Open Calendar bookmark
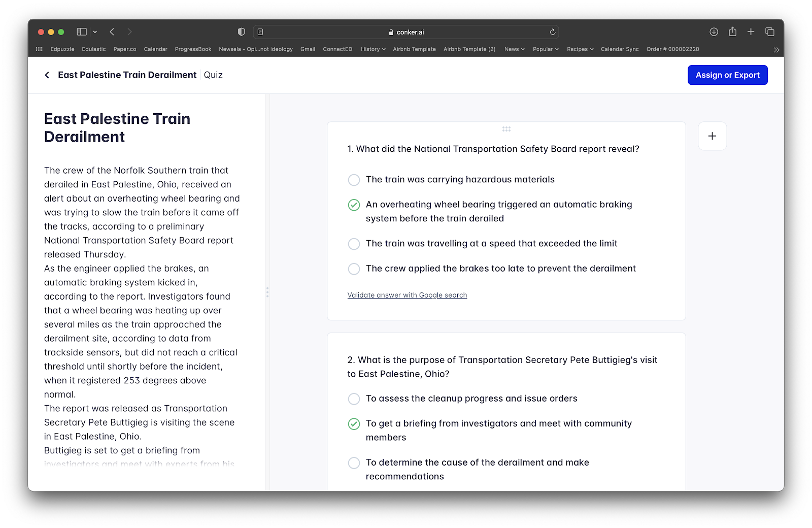Viewport: 812px width, 528px height. tap(155, 49)
